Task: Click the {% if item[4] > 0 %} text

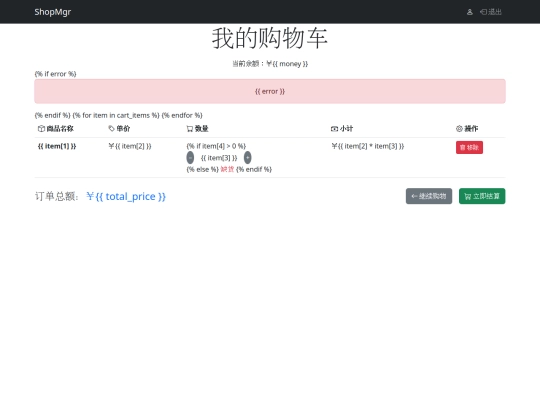Action: click(216, 146)
